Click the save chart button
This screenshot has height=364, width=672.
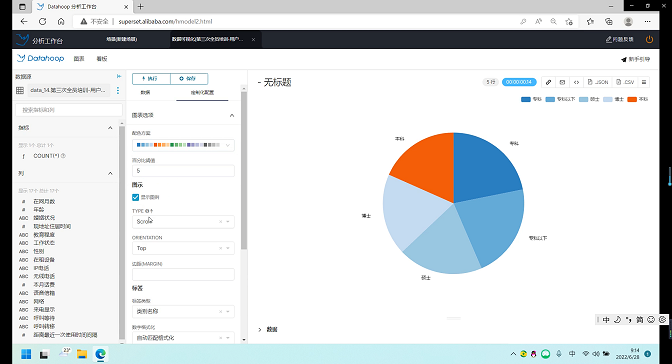click(x=189, y=78)
